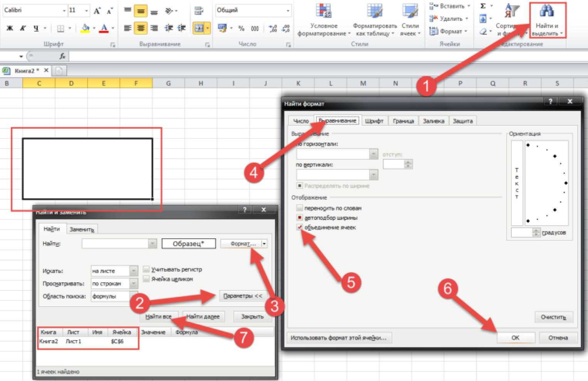Viewport: 588px width, 381px height.
Task: Click the Italic (К) button
Action: 23,28
